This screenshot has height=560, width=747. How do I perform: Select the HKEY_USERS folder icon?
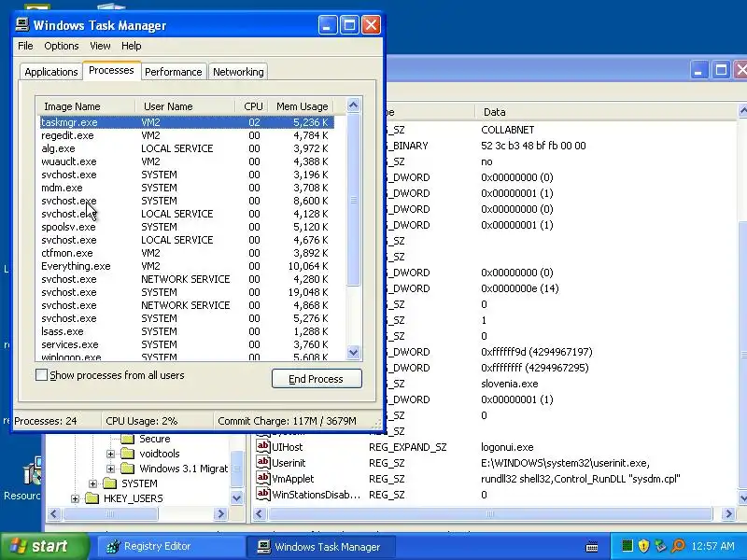click(92, 498)
